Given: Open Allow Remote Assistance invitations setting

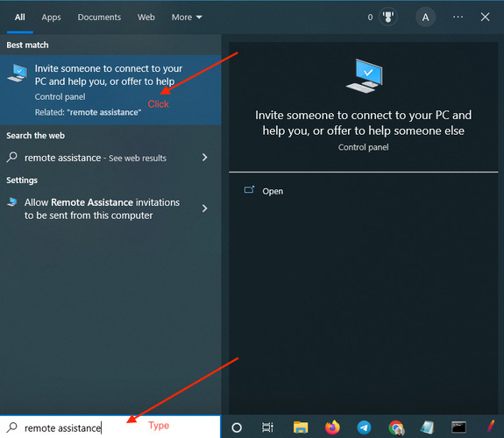Looking at the screenshot, I should click(110, 208).
